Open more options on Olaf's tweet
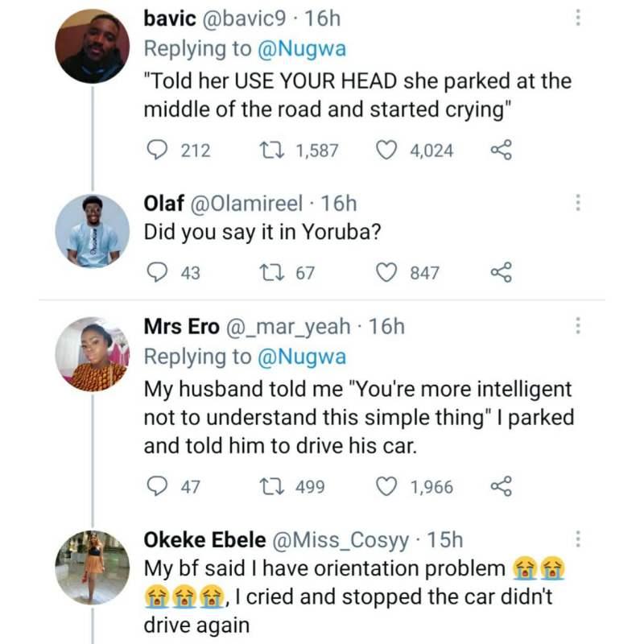This screenshot has width=644, height=644. (577, 203)
